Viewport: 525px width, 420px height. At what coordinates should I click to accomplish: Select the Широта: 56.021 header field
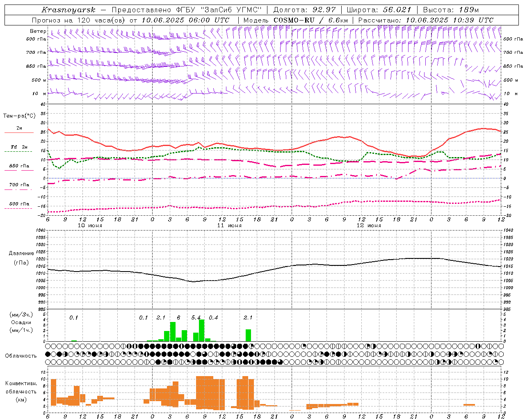pyautogui.click(x=379, y=10)
